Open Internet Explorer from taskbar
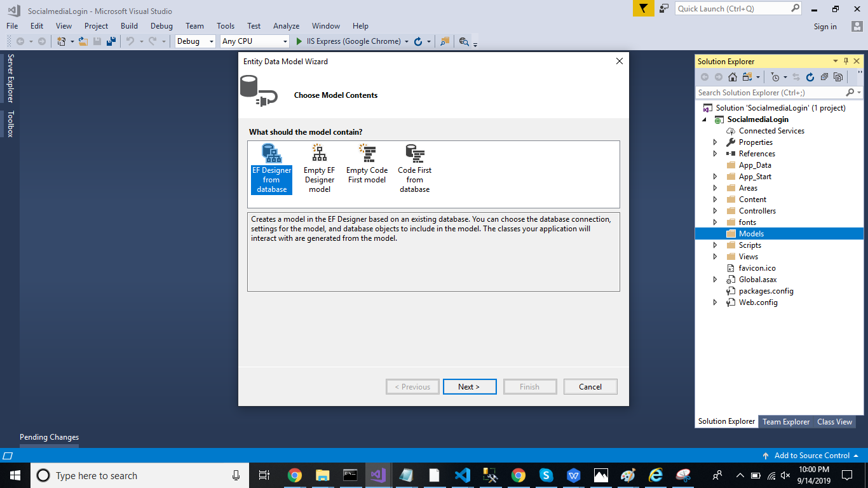The image size is (868, 488). pos(655,475)
